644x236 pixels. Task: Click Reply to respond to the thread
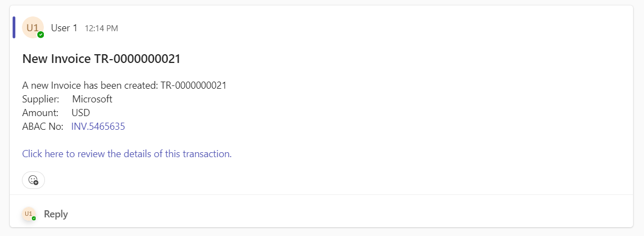pyautogui.click(x=56, y=214)
